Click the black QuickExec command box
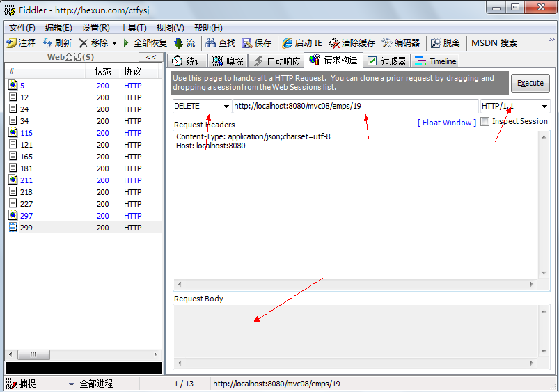The height and width of the screenshot is (392, 559). tap(84, 368)
